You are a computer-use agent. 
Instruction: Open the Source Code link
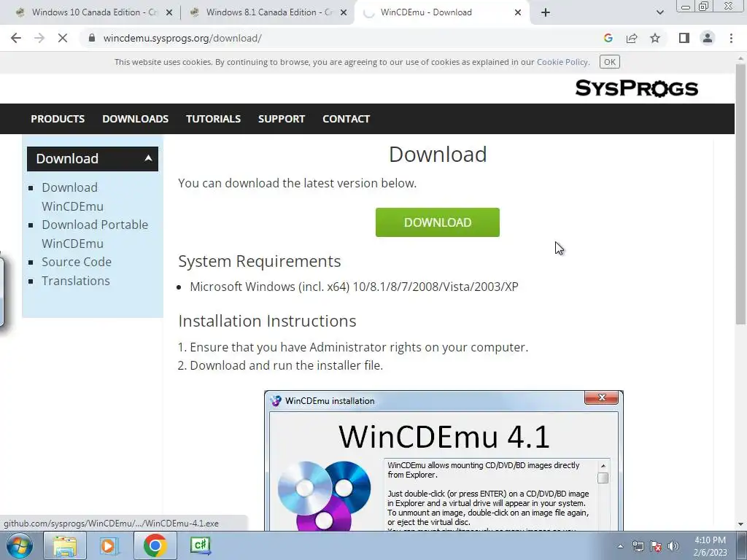coord(76,262)
